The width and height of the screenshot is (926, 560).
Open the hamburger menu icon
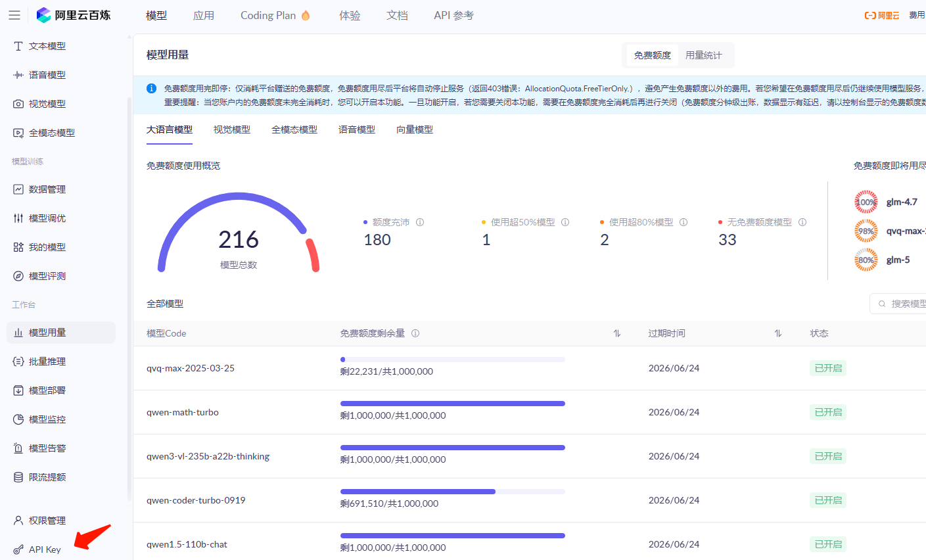[14, 15]
